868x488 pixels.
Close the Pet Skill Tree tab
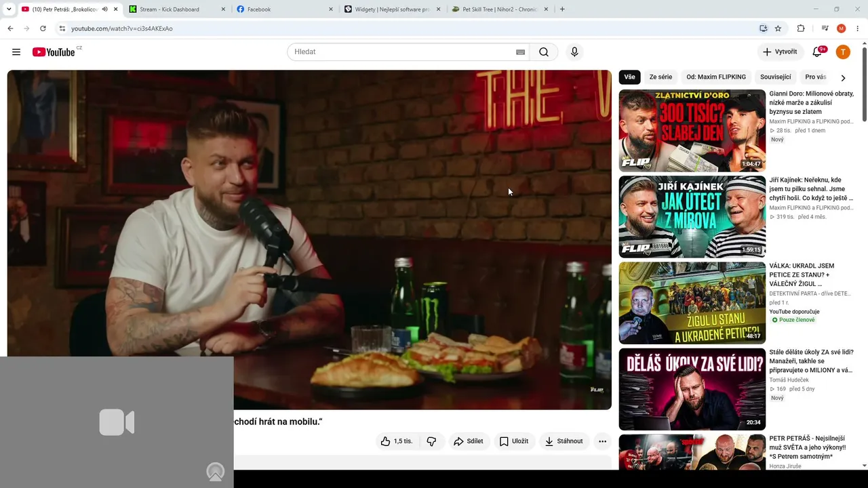coord(545,9)
